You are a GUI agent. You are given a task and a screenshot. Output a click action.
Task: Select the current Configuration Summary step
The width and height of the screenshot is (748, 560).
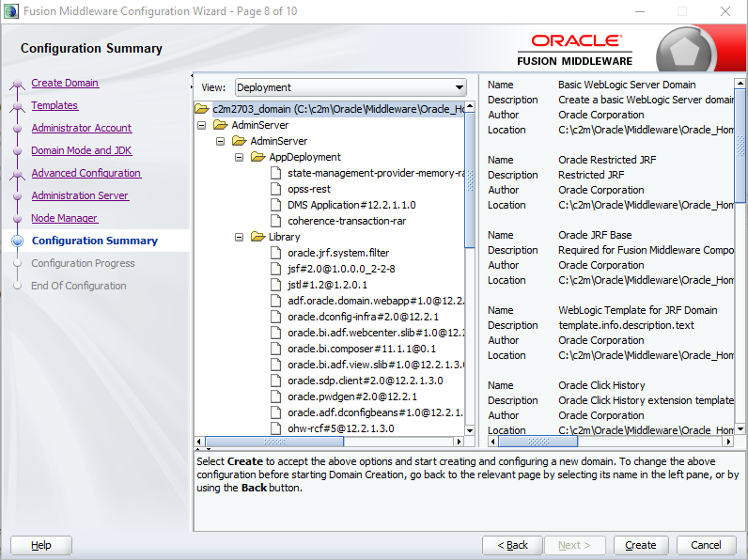(95, 241)
